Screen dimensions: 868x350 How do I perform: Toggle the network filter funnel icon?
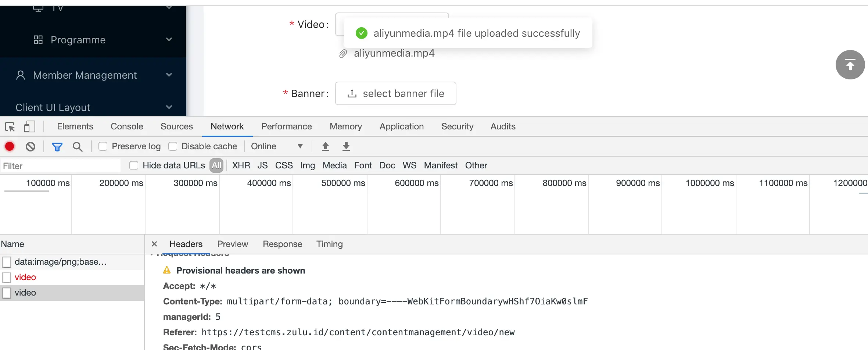point(57,147)
